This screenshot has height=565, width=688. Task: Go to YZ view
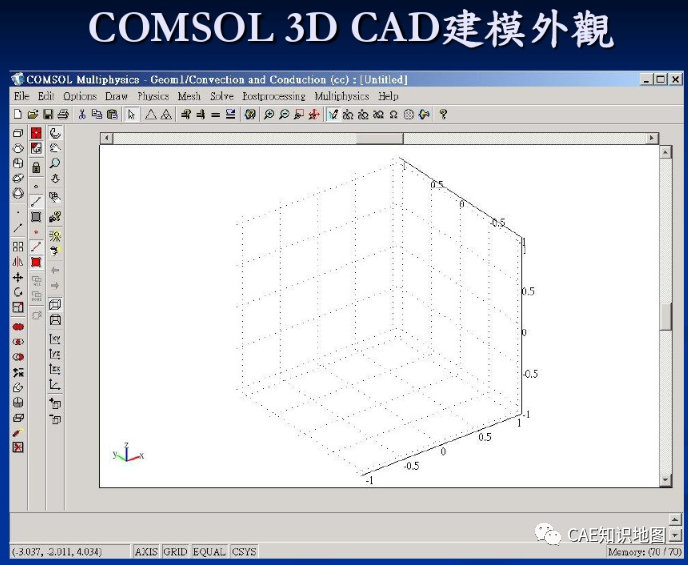tap(55, 354)
